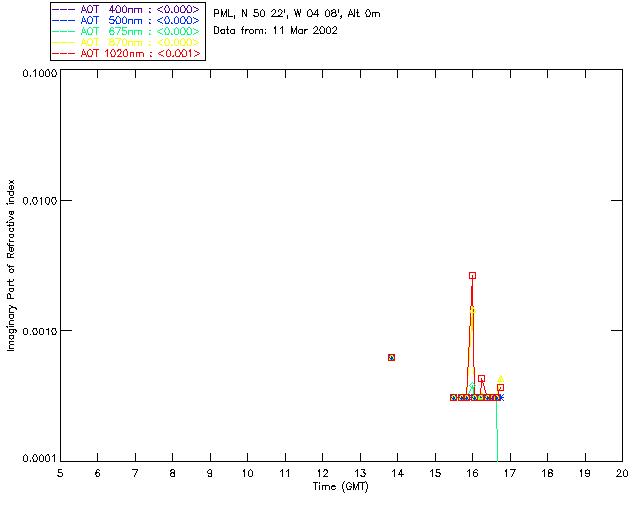Click the AOT 675nm legend entry

(126, 31)
